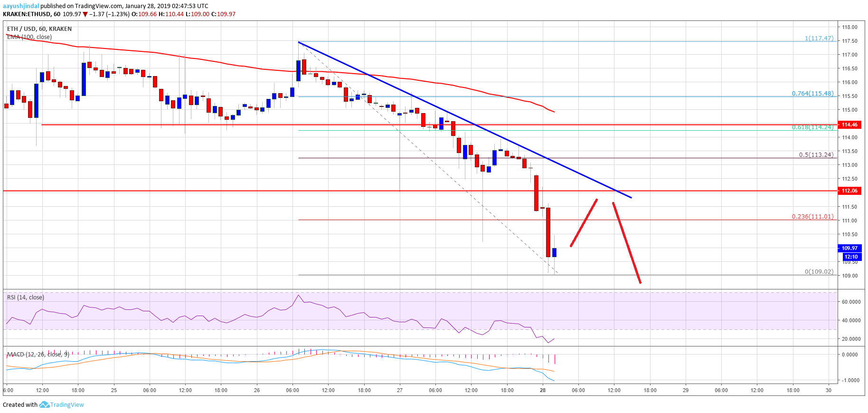Select the ETH / USD, 60, KRAKEN title
The height and width of the screenshot is (413, 868).
[x=39, y=29]
